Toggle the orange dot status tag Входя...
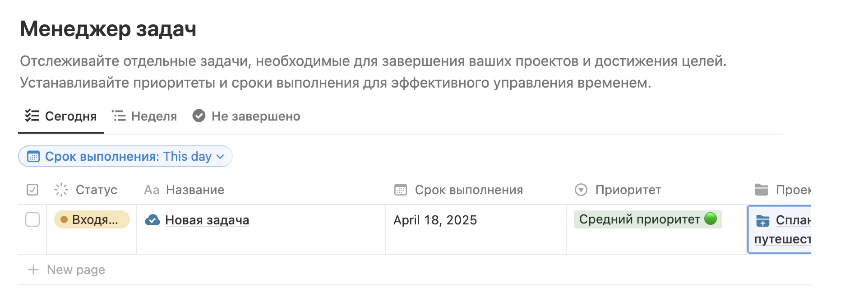This screenshot has width=868, height=298. (92, 220)
